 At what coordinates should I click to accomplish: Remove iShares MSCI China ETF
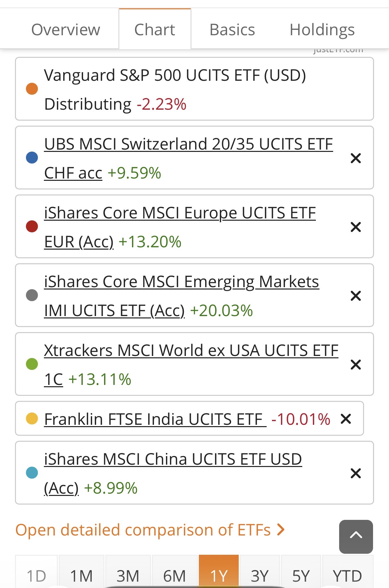click(355, 473)
